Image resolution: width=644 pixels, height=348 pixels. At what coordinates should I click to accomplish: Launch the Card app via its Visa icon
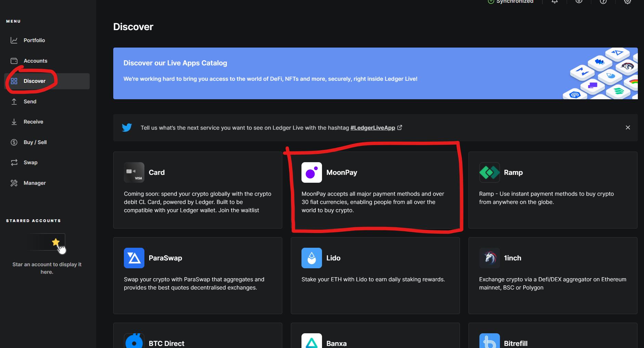[x=134, y=172]
